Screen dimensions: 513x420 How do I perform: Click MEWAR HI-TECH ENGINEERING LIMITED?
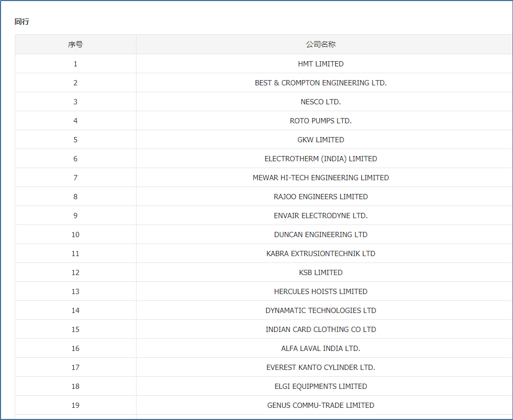click(321, 178)
